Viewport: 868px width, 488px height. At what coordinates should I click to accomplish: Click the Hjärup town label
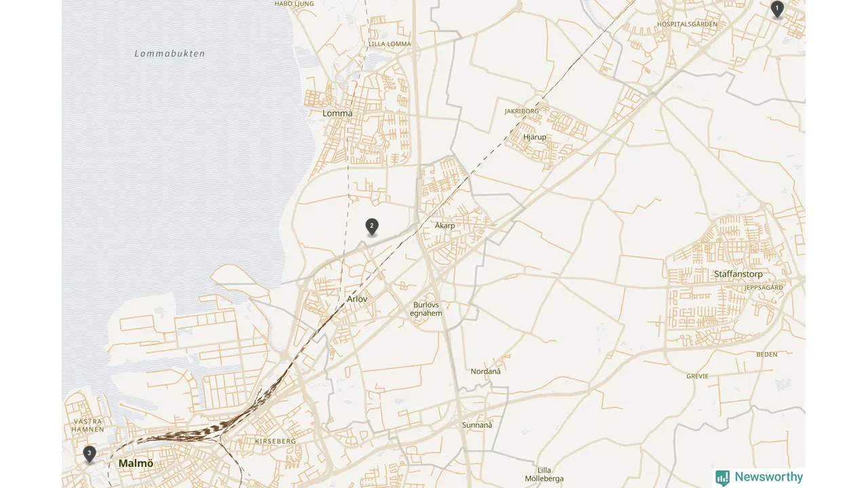[534, 137]
